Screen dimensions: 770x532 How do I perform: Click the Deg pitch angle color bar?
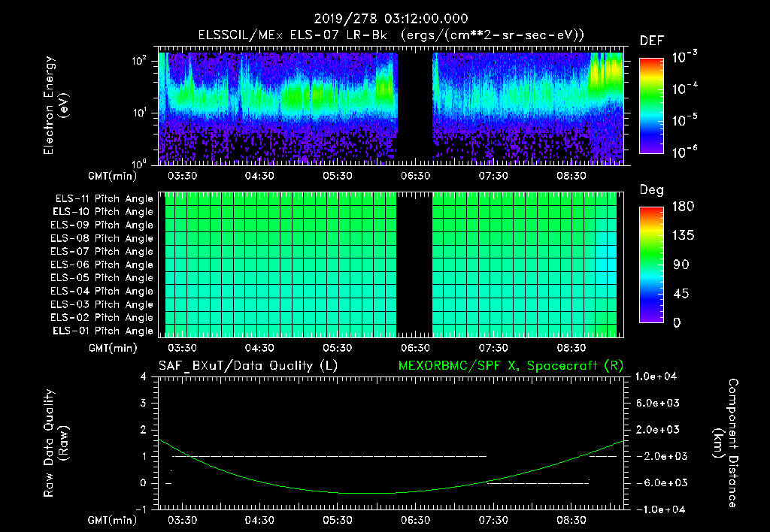click(651, 265)
